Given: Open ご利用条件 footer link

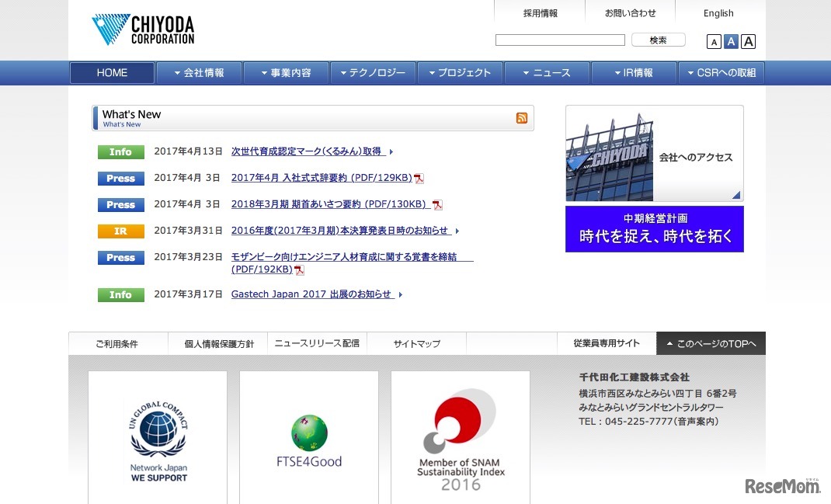Looking at the screenshot, I should [117, 344].
